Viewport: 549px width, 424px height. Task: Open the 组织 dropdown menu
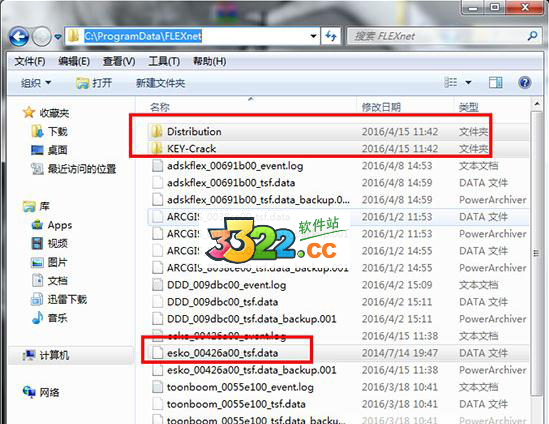pyautogui.click(x=36, y=83)
